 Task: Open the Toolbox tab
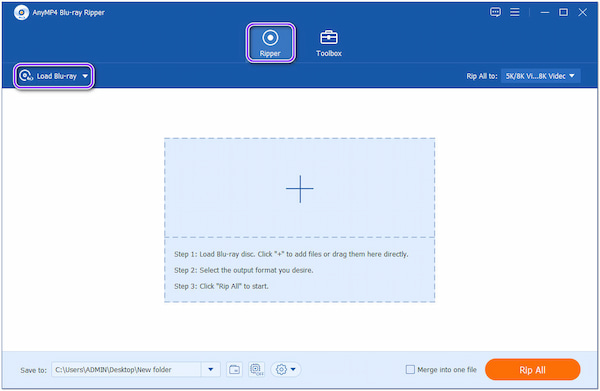[x=329, y=42]
